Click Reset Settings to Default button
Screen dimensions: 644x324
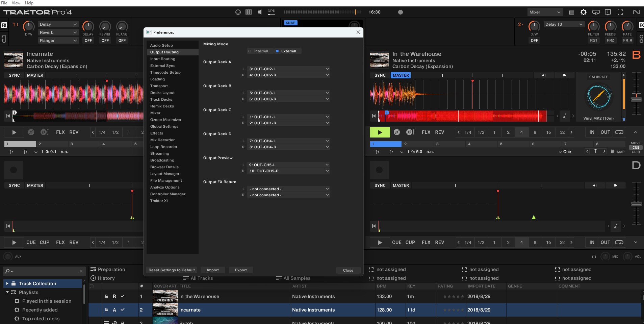(172, 270)
